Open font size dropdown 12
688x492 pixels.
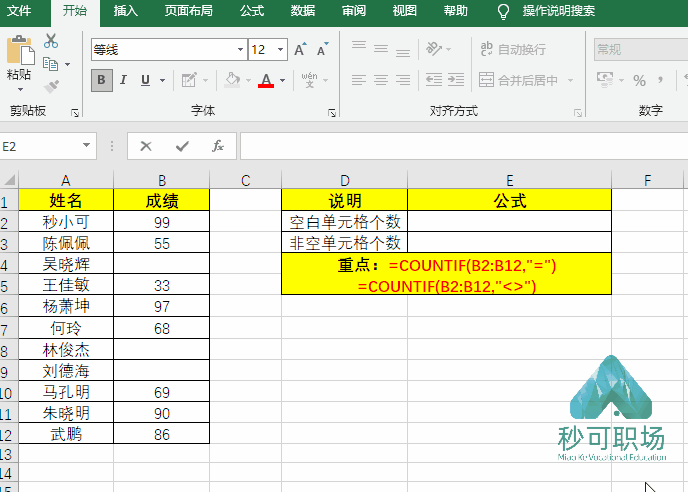point(280,50)
